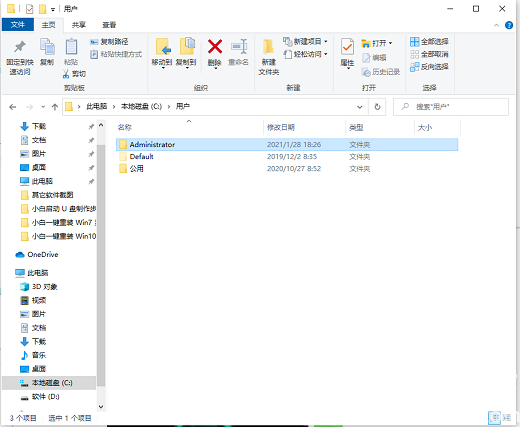
Task: Sort by Type (类型) column header
Action: coord(380,127)
